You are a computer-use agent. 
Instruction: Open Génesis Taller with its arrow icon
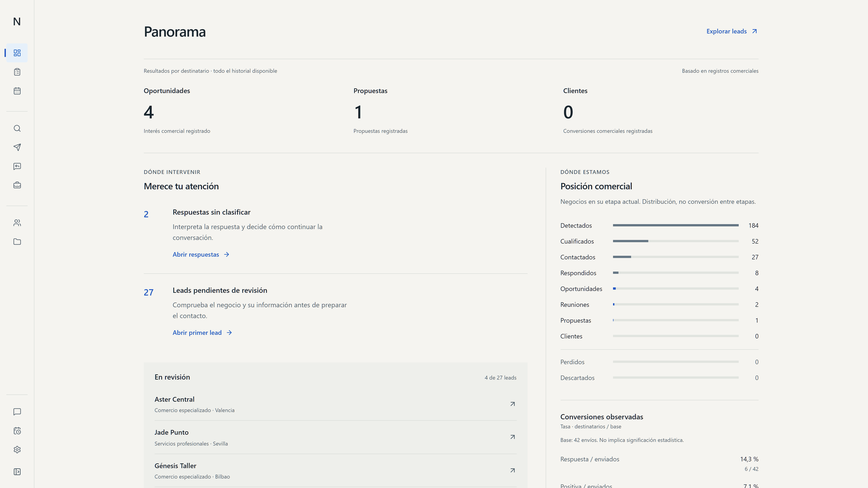pos(512,470)
